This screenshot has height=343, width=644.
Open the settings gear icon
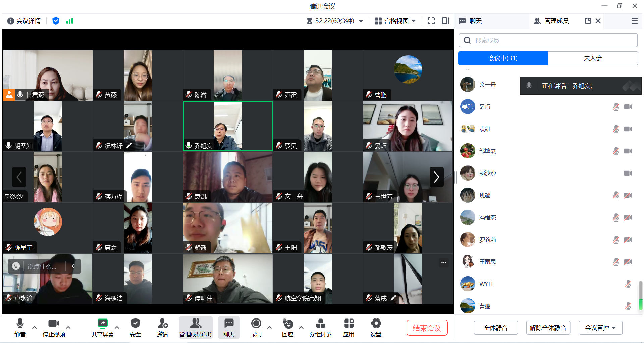pos(376,324)
